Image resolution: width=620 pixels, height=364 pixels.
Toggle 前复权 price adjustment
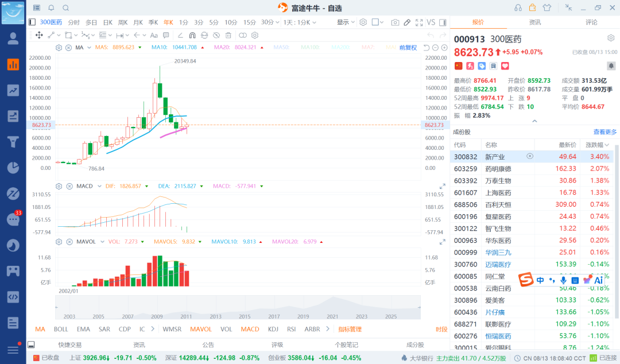pos(408,48)
